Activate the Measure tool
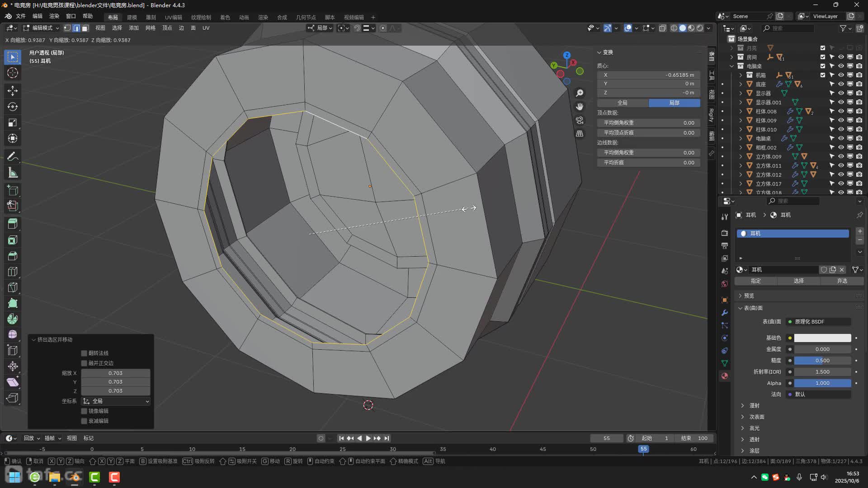This screenshot has height=488, width=868. point(13,173)
